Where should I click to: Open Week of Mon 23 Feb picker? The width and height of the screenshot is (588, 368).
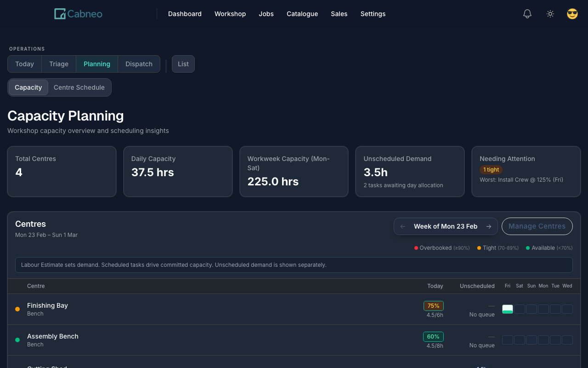pos(446,226)
